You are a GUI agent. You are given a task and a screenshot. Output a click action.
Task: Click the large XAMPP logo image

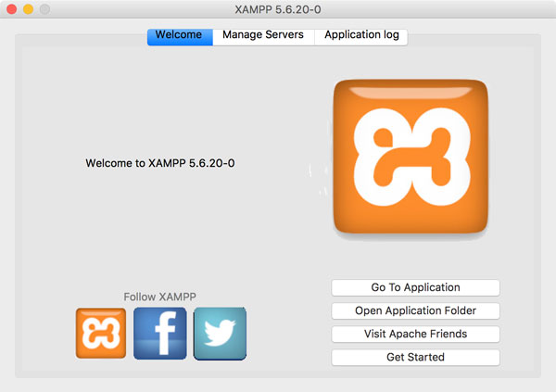(x=411, y=157)
